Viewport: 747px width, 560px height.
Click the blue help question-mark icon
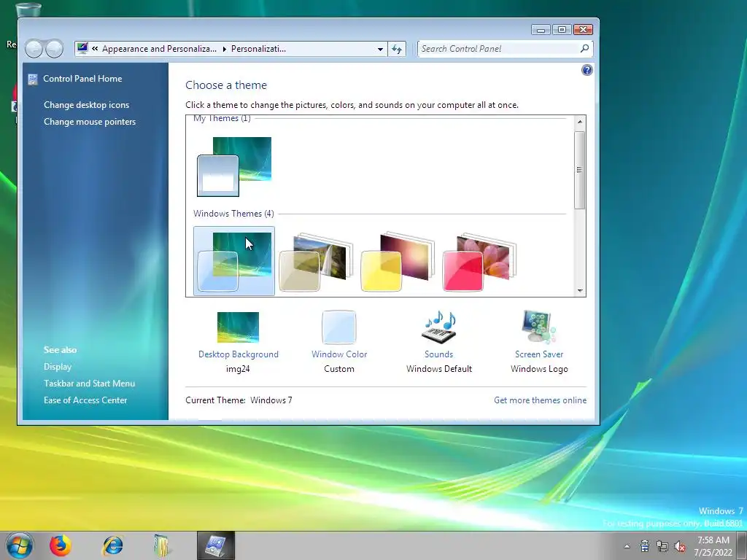point(587,71)
